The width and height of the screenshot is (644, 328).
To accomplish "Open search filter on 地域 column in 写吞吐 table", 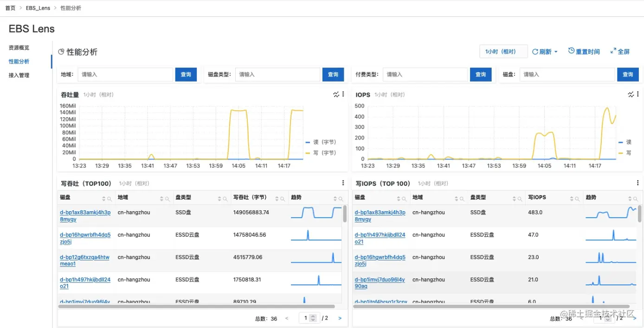I will pos(167,199).
